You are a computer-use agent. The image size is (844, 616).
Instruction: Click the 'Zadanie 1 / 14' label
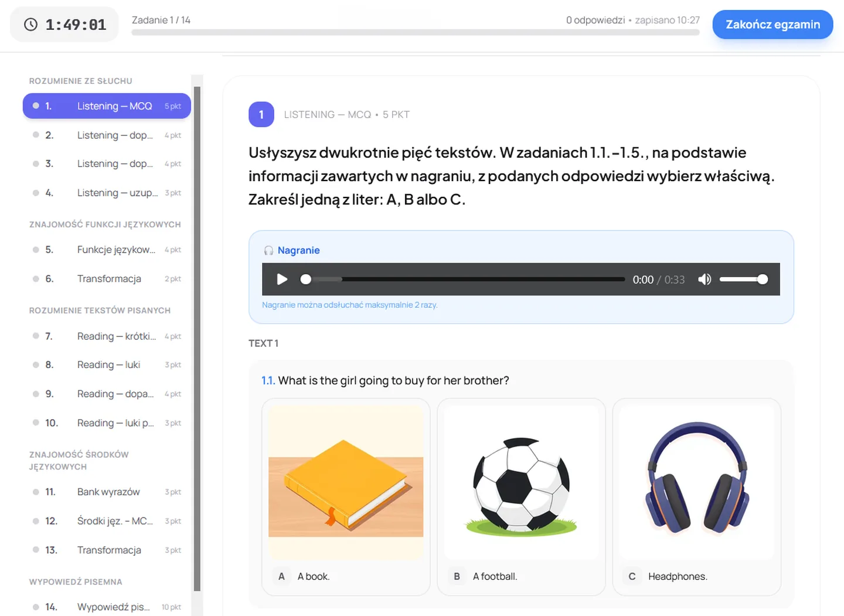tap(161, 20)
